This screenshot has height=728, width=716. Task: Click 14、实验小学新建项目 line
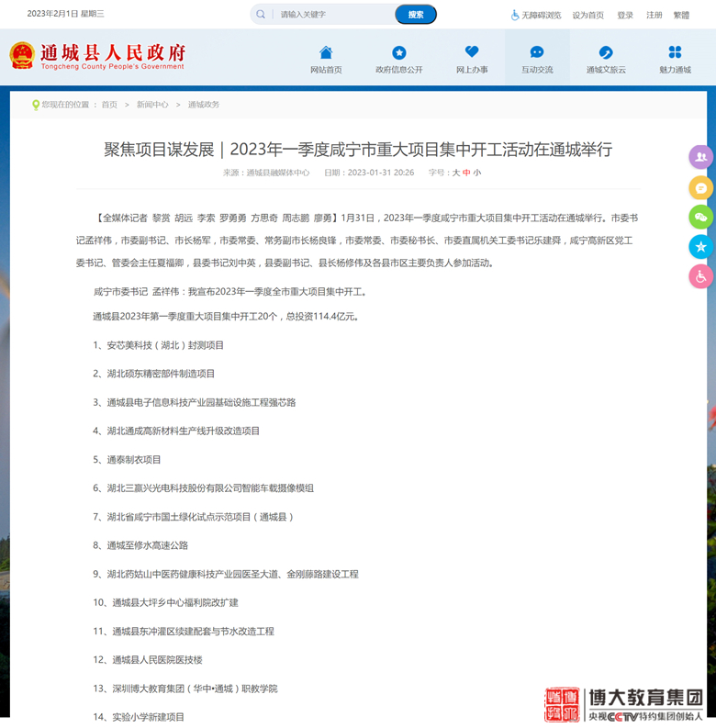(139, 717)
